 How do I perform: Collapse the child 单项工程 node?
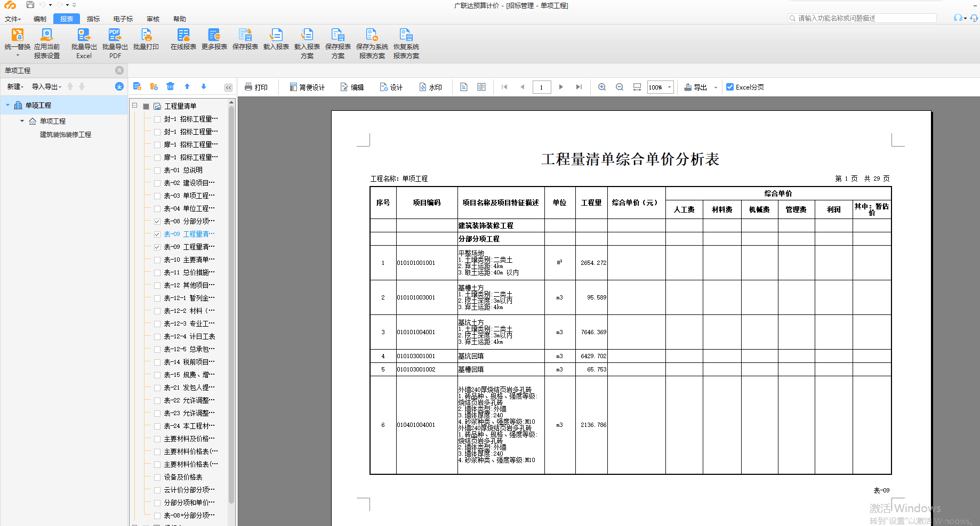tap(22, 121)
